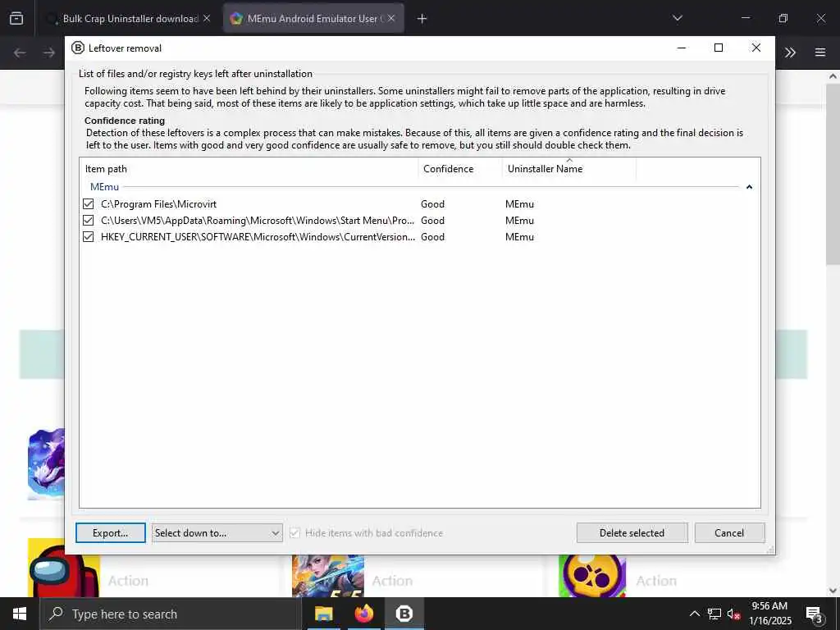Sort by Uninstaller Name column header
The width and height of the screenshot is (840, 630).
[569, 169]
